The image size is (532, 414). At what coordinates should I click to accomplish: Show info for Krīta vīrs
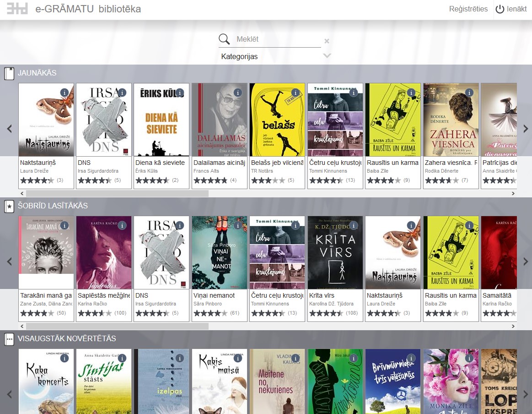[354, 225]
